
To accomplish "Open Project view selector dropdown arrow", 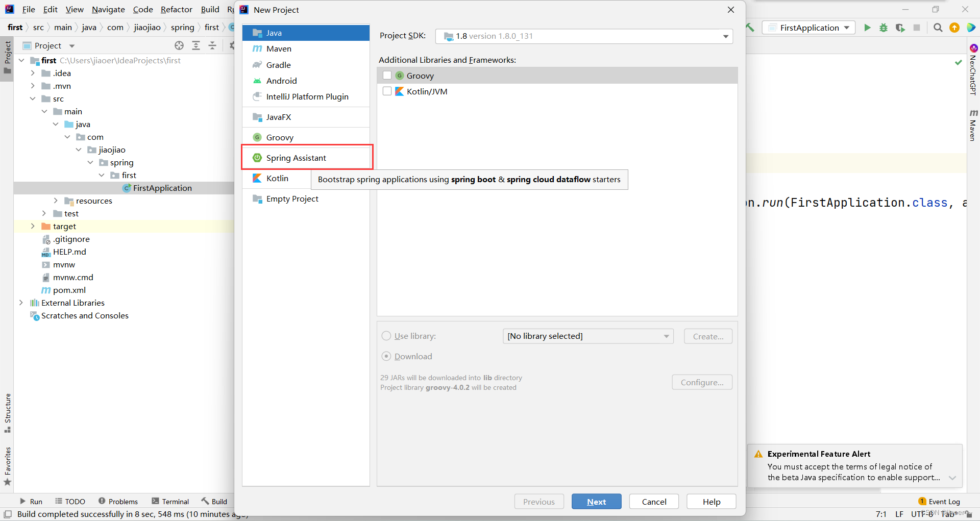I will coord(72,46).
